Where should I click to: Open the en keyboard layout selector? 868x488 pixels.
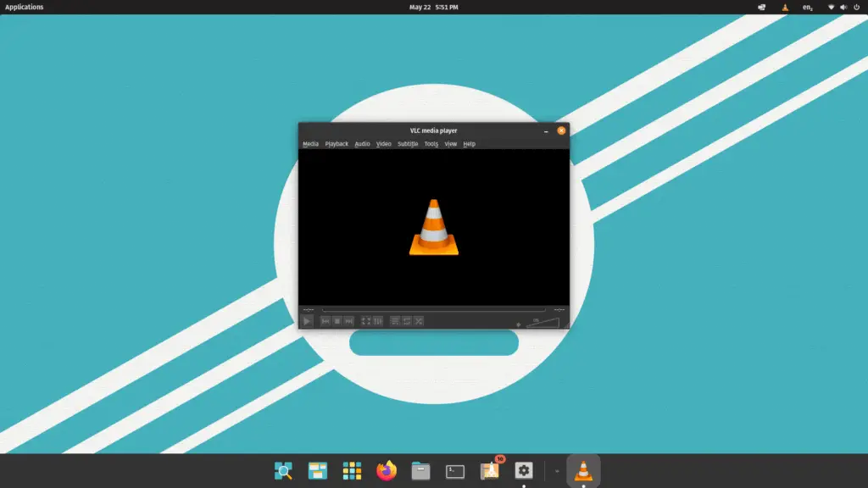pyautogui.click(x=808, y=7)
